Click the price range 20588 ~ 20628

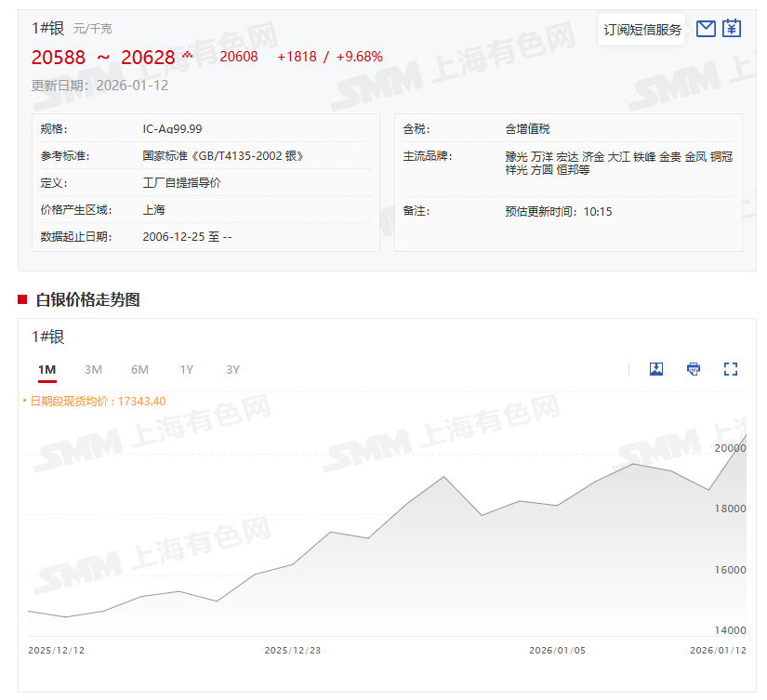103,58
